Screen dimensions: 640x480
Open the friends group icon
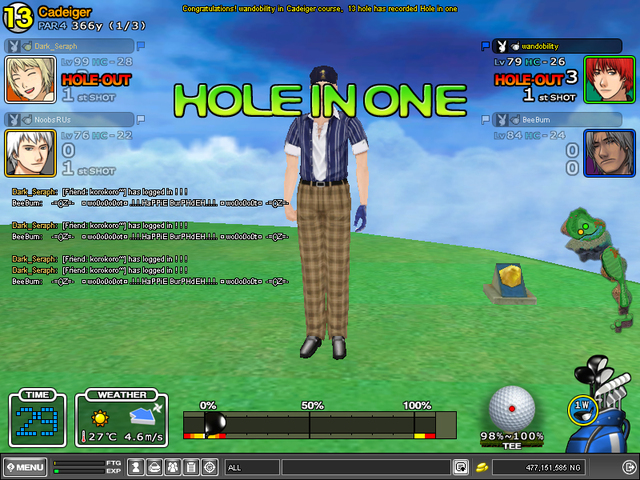173,467
